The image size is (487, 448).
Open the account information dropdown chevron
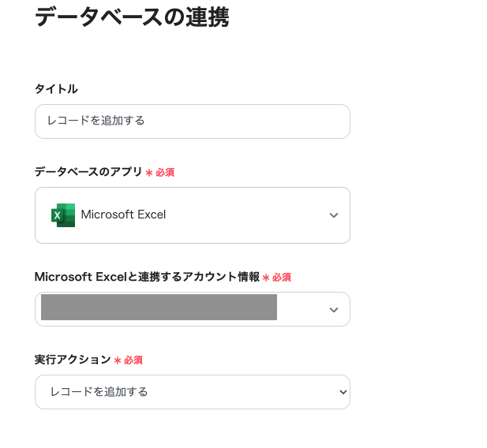pyautogui.click(x=334, y=310)
